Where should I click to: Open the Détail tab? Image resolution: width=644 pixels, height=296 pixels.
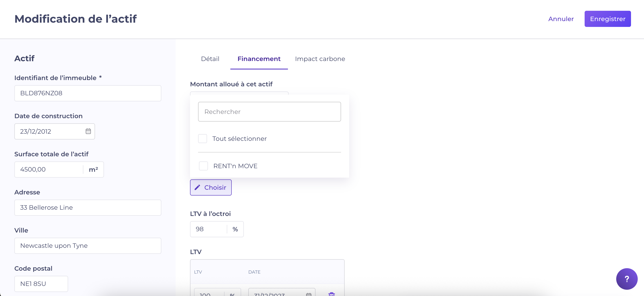[x=210, y=59]
